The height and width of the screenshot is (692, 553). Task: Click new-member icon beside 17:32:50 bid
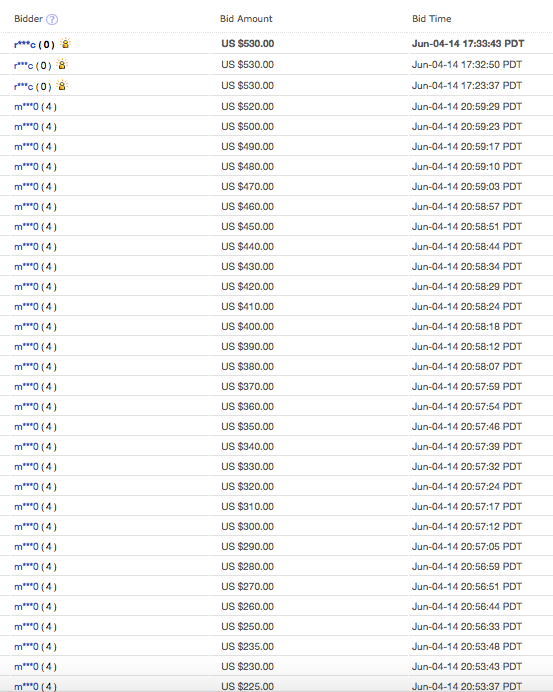pos(62,64)
